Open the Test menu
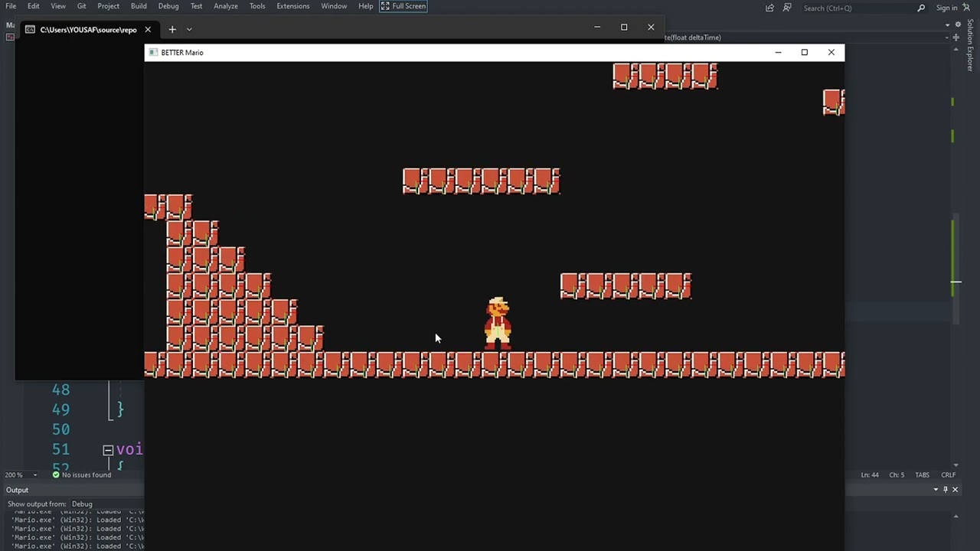The width and height of the screenshot is (980, 551). pyautogui.click(x=196, y=6)
